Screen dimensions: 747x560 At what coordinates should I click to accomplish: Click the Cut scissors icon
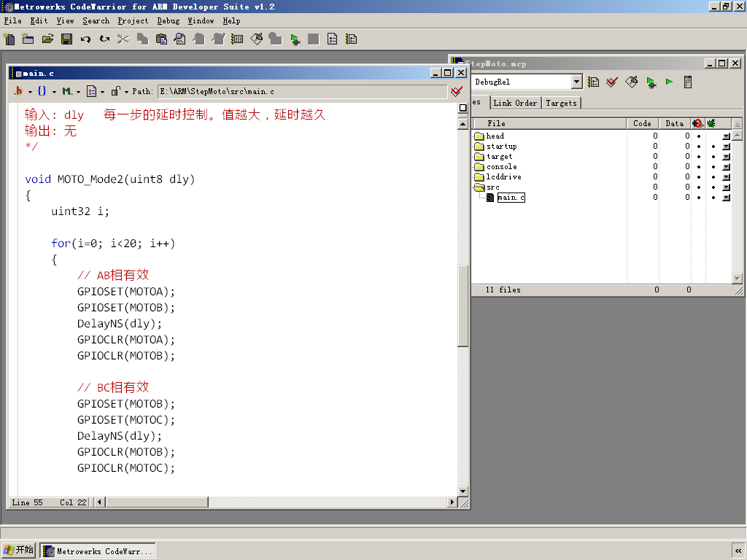tap(123, 39)
